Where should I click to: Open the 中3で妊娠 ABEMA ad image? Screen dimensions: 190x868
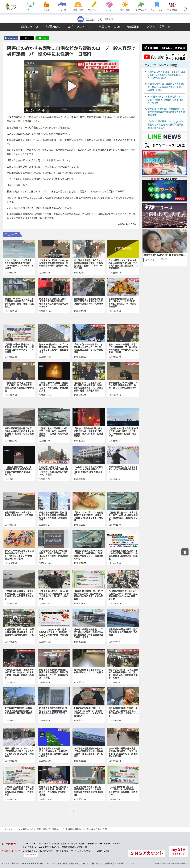tap(164, 241)
